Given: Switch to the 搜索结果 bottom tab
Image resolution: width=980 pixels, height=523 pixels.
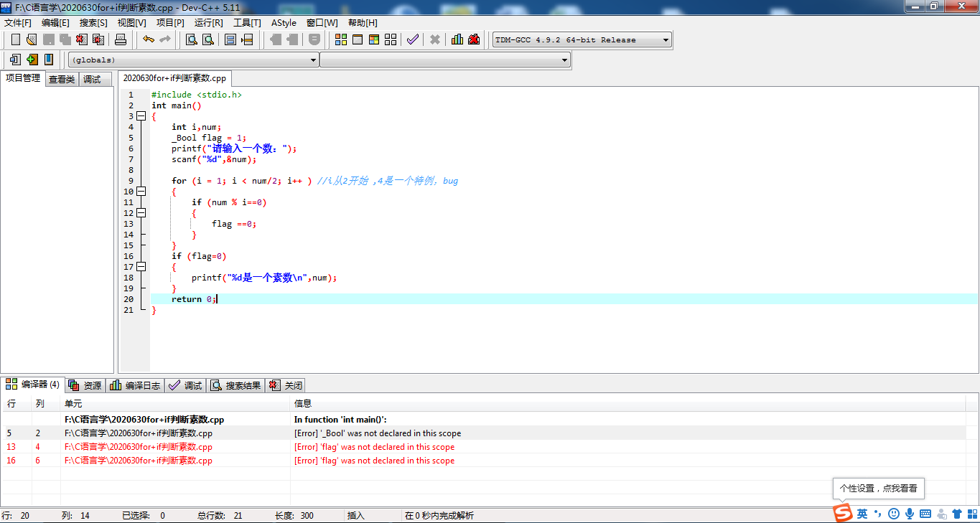Looking at the screenshot, I should tap(236, 385).
